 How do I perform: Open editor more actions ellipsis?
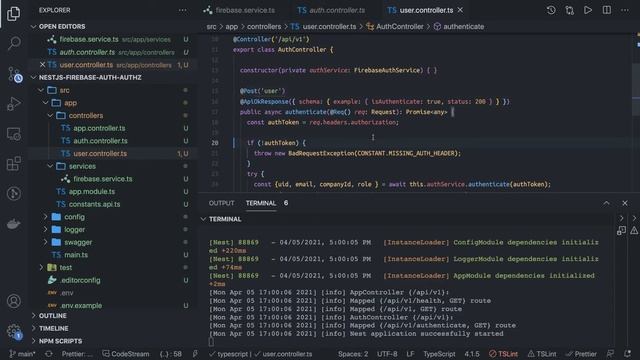pos(625,10)
